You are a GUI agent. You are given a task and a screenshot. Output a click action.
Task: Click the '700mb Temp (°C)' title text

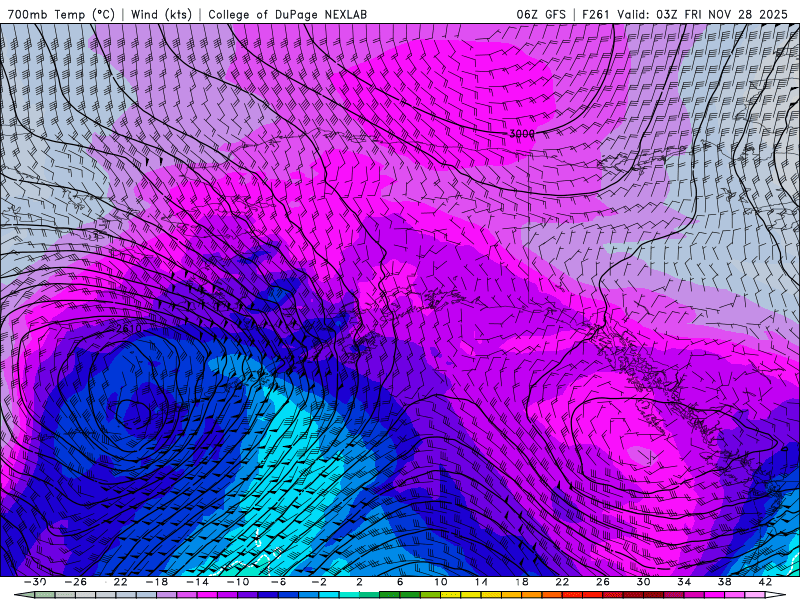pos(61,14)
